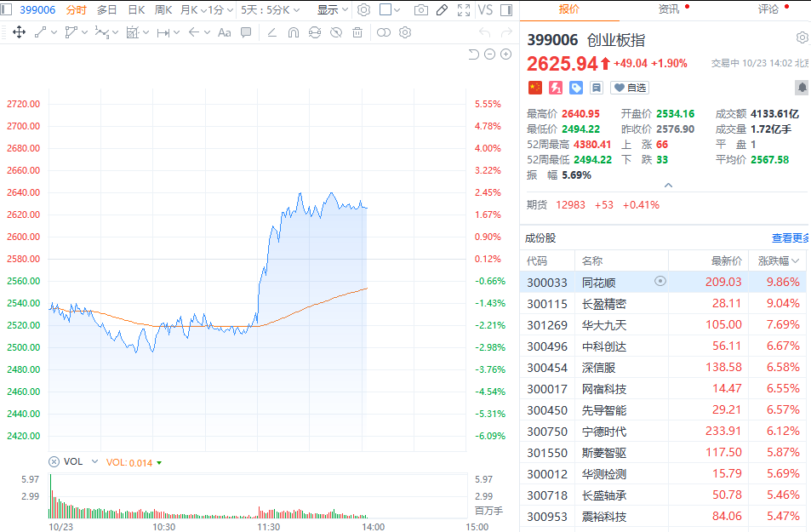
Task: Open the 评论 comments tab
Action: click(768, 9)
